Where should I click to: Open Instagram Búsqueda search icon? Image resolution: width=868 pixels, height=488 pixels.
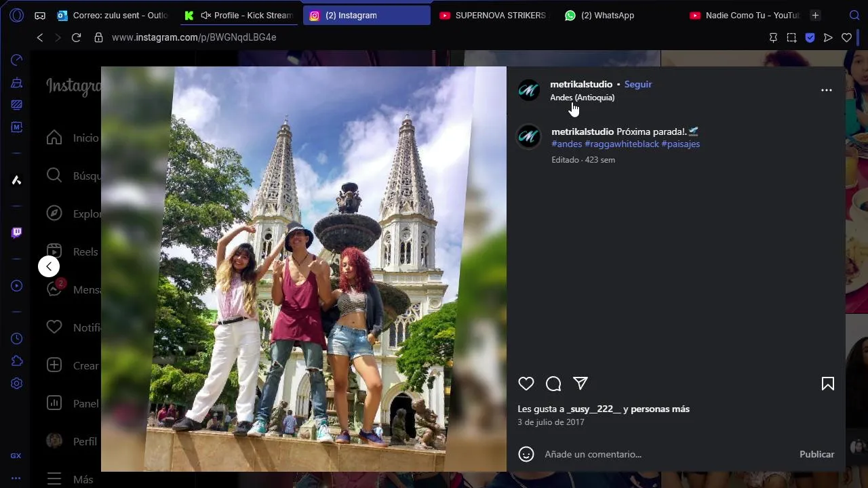pyautogui.click(x=54, y=176)
